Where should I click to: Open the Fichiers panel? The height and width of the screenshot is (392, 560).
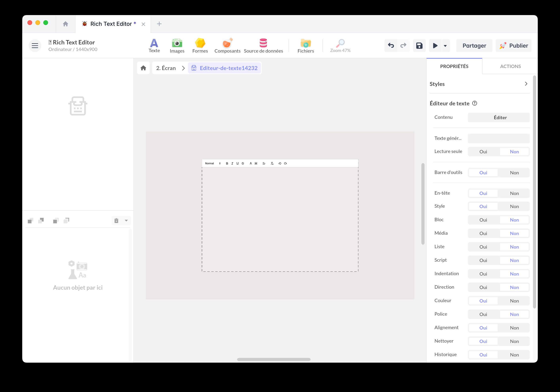[305, 45]
